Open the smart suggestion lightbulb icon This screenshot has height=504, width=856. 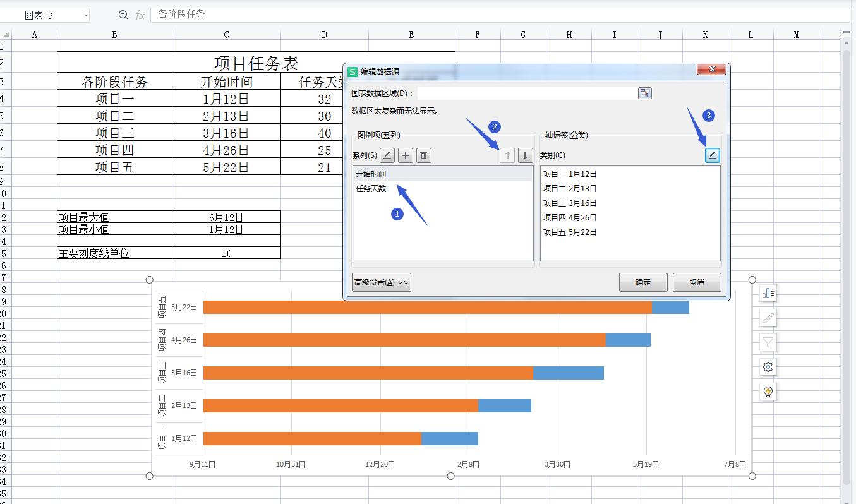768,391
